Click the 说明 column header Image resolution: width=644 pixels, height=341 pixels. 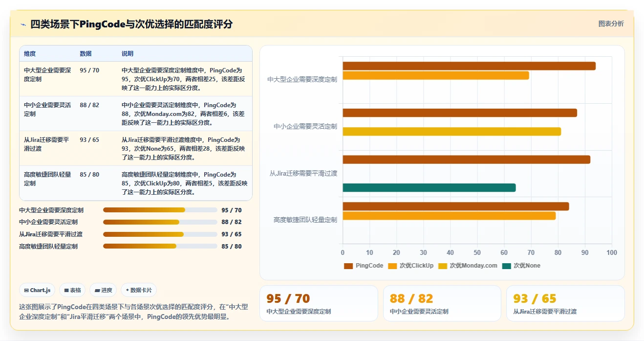(128, 54)
